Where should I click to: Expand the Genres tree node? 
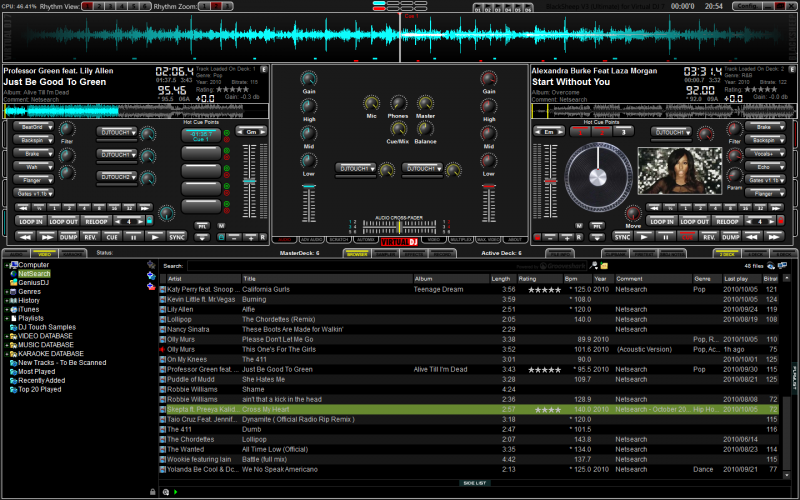7,292
